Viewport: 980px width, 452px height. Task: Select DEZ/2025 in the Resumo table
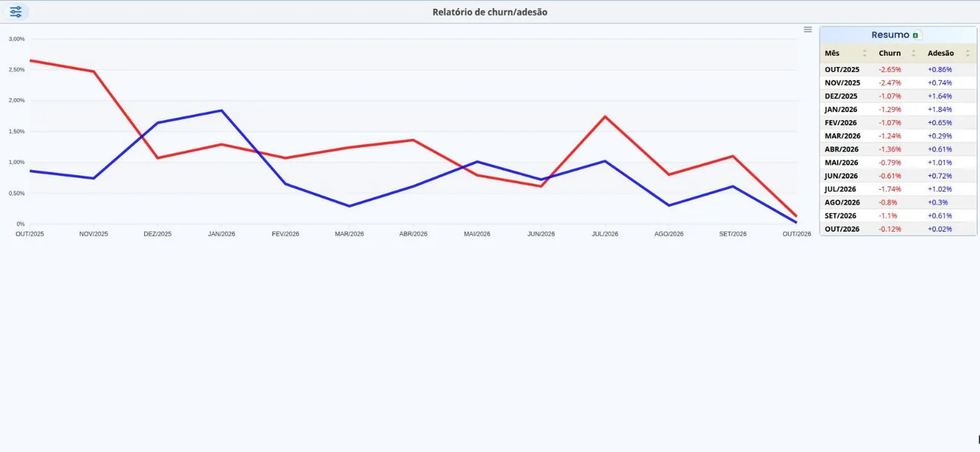(841, 96)
